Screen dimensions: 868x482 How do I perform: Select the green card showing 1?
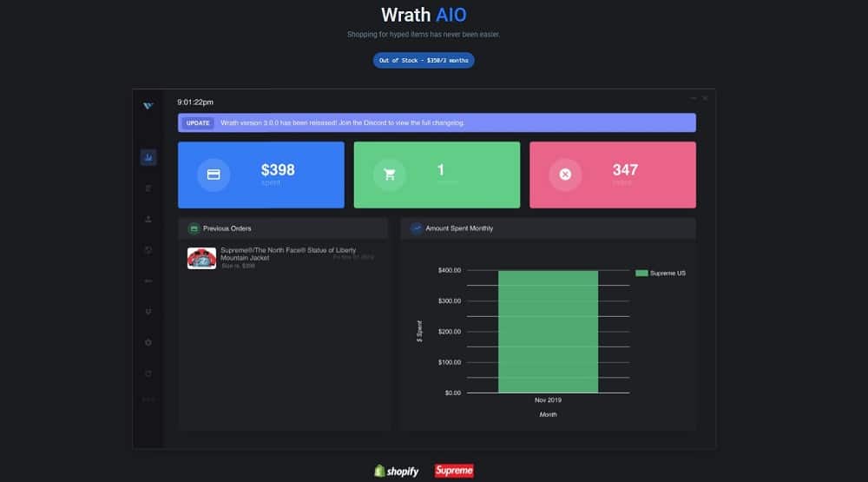click(437, 175)
